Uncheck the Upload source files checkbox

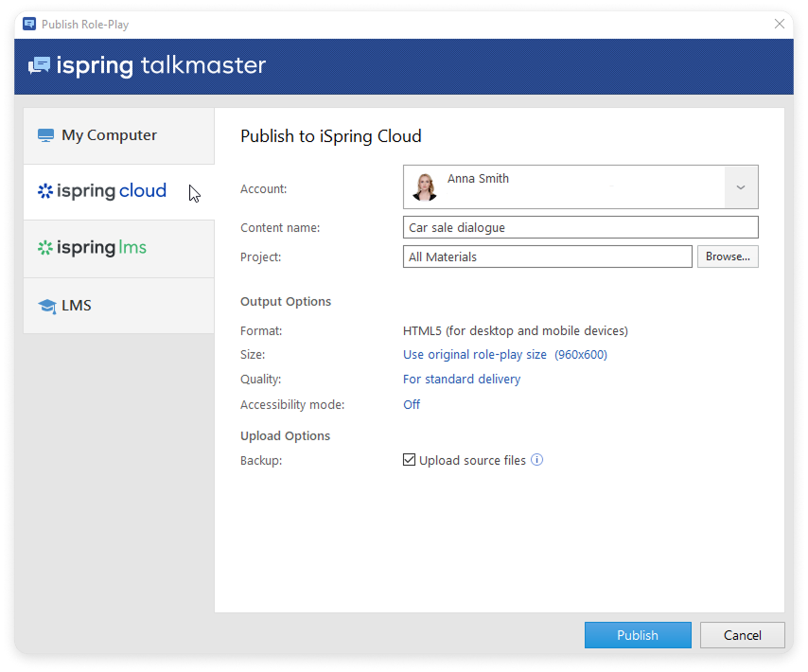[x=410, y=461]
